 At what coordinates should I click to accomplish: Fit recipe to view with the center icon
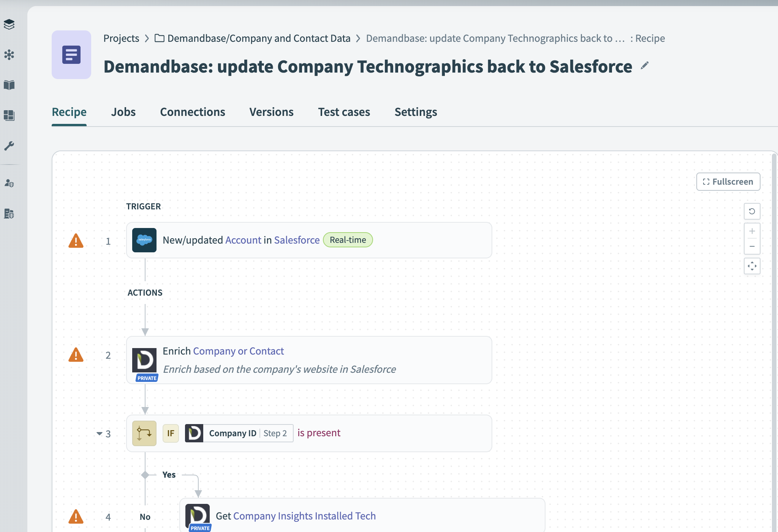752,266
